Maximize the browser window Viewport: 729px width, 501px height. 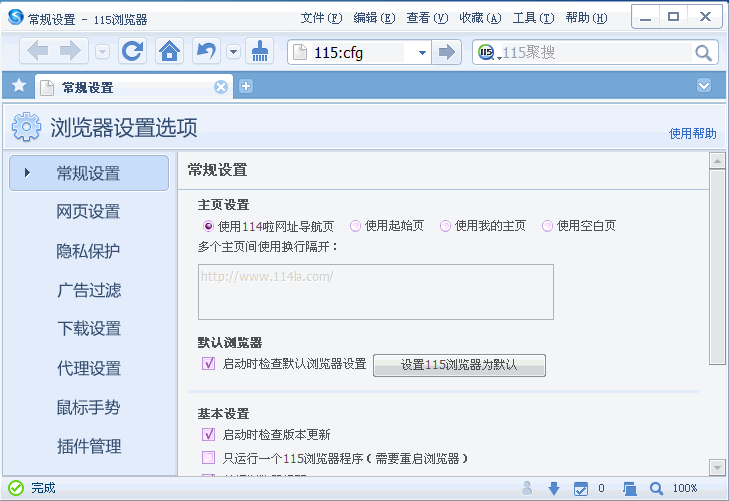(x=673, y=17)
